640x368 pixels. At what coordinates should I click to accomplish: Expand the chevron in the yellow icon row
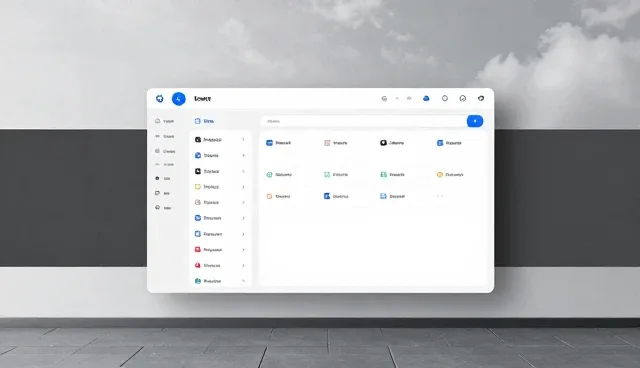pos(243,187)
